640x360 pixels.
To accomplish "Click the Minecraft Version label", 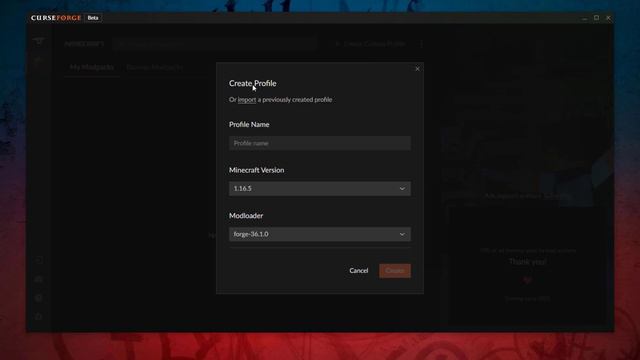I will [x=256, y=170].
